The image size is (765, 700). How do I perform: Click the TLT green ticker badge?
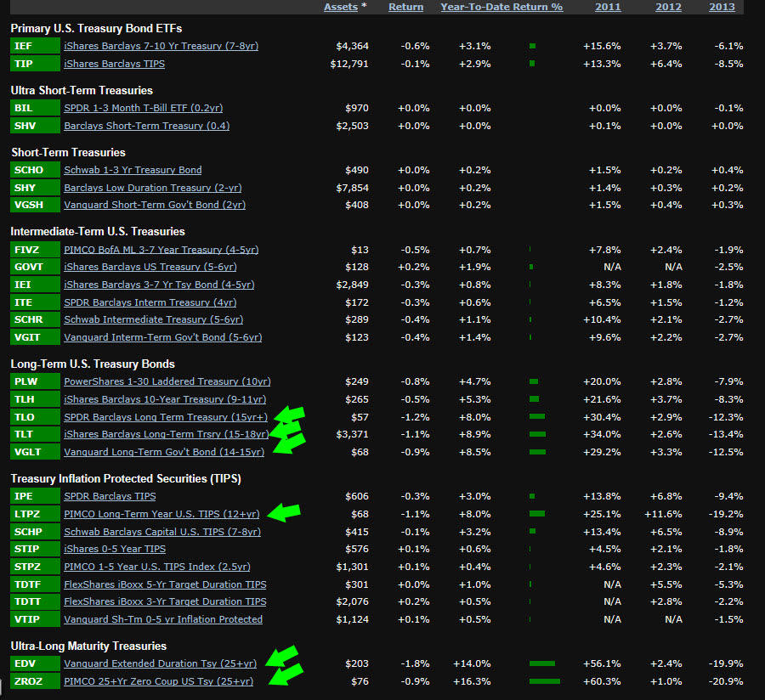point(34,435)
